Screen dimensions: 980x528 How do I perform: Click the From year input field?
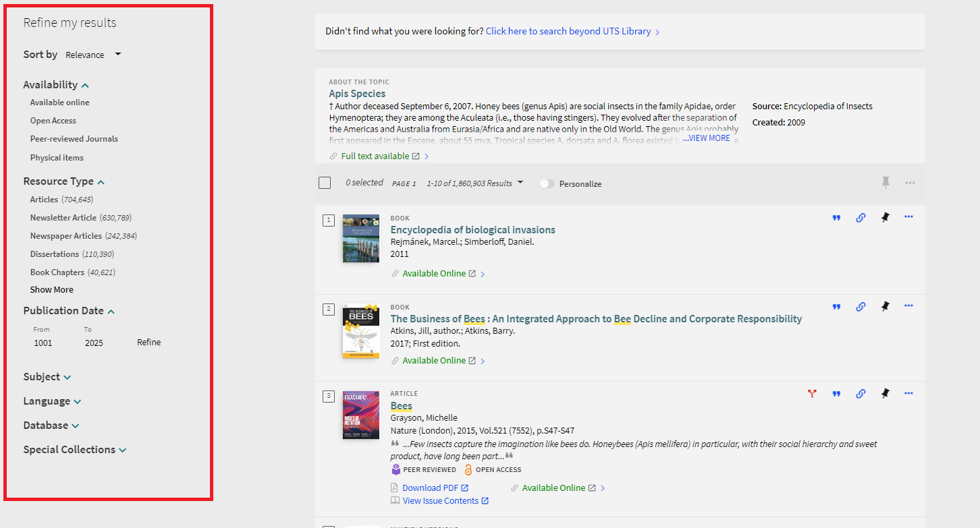43,343
